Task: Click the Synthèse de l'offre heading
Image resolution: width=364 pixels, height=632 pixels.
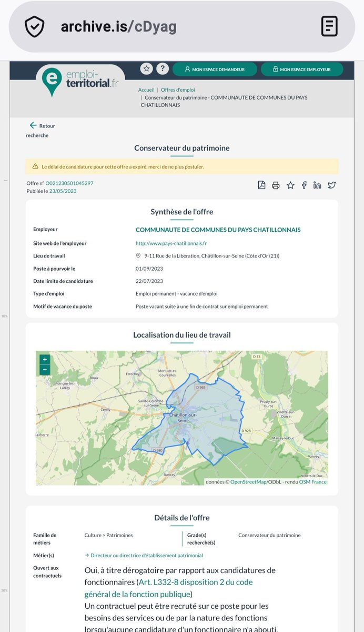Action: 182,212
